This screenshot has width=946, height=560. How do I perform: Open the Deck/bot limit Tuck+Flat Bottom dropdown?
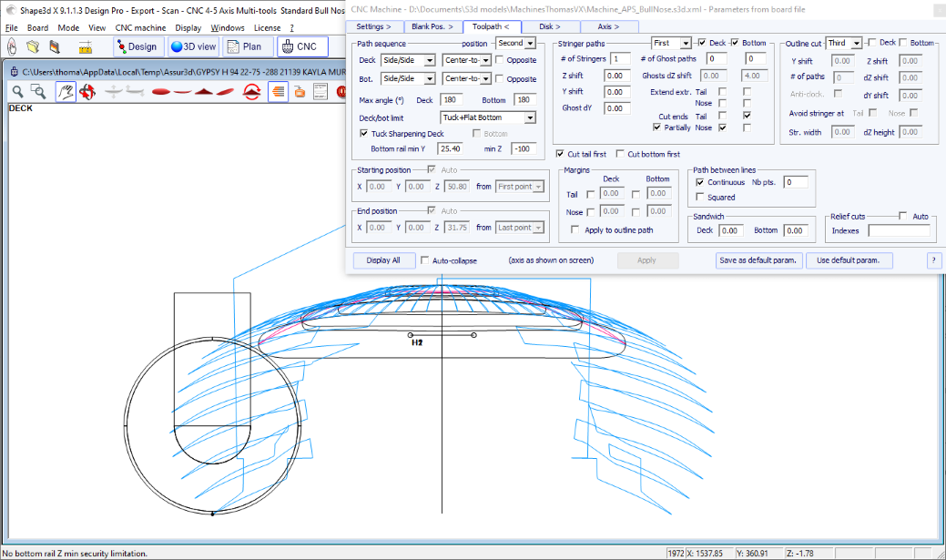pyautogui.click(x=488, y=117)
